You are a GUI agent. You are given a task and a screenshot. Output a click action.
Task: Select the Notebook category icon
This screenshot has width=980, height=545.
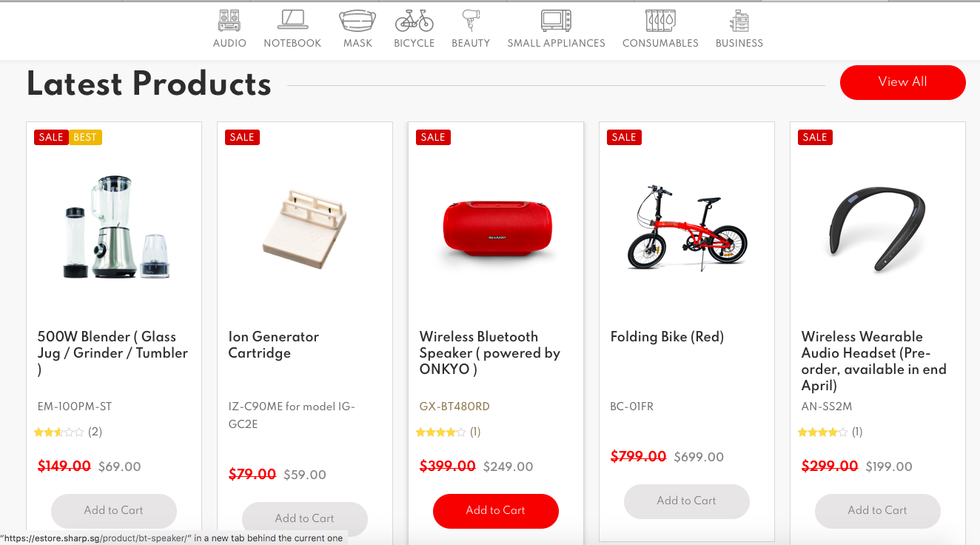292,21
